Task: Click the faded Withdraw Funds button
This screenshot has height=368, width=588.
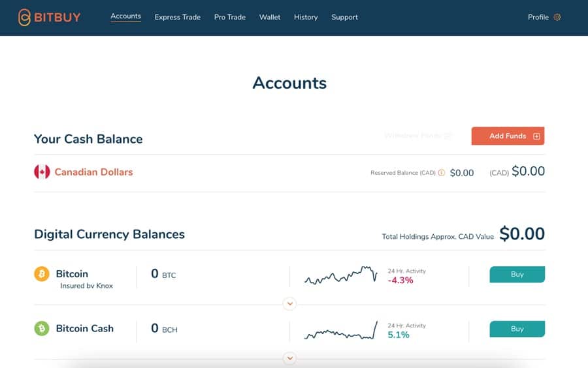Action: (418, 136)
